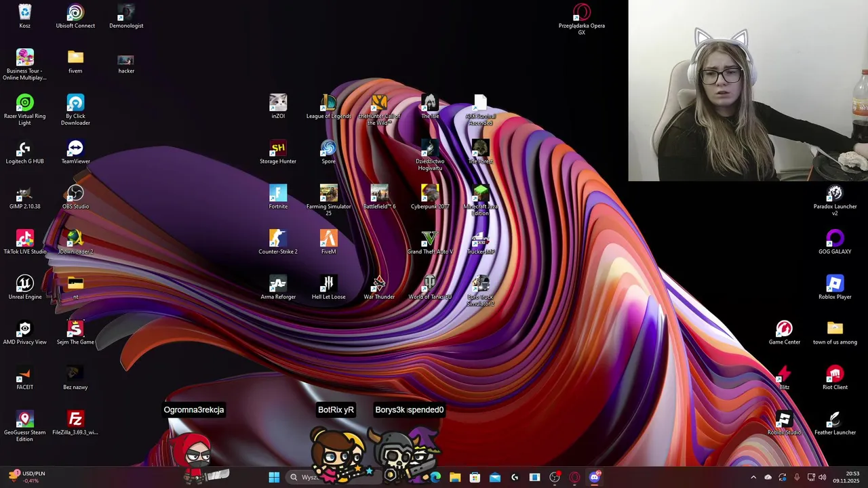Open Logitech G HUB taskbar icon

pyautogui.click(x=515, y=477)
